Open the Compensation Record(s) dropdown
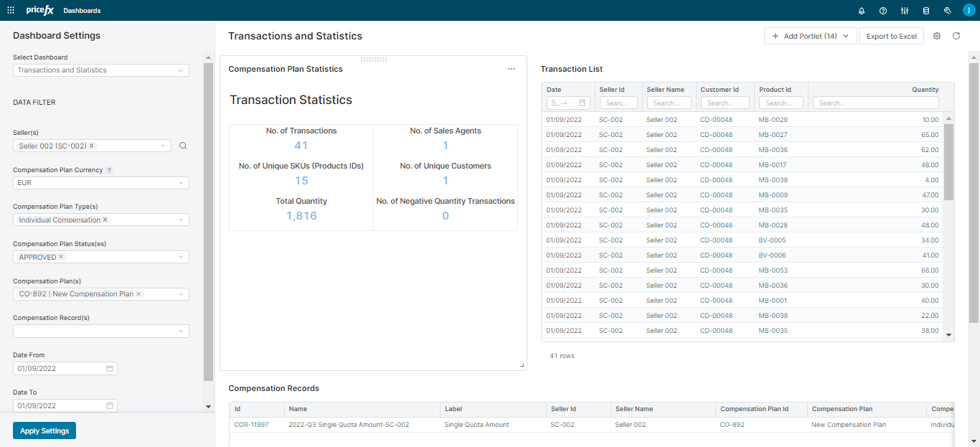This screenshot has width=980, height=447. pyautogui.click(x=100, y=331)
